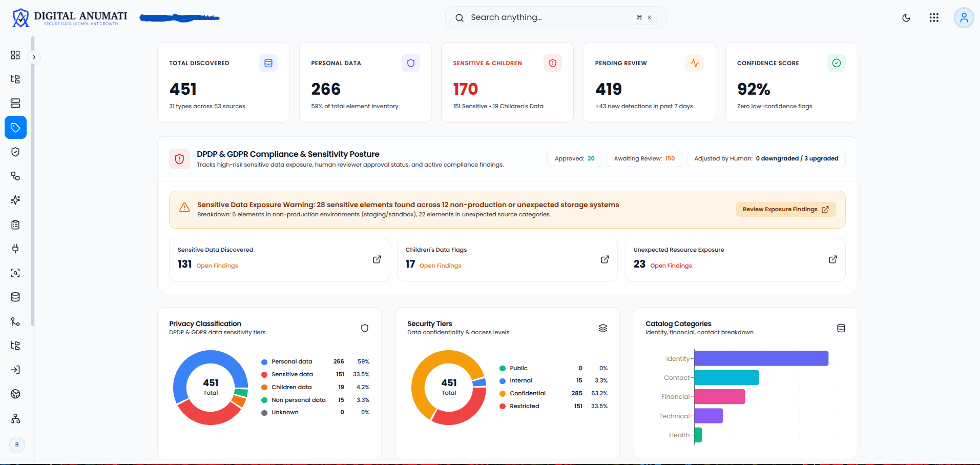The image size is (980, 465).
Task: Open Sensitive Data Discovered findings external link
Action: click(x=377, y=259)
